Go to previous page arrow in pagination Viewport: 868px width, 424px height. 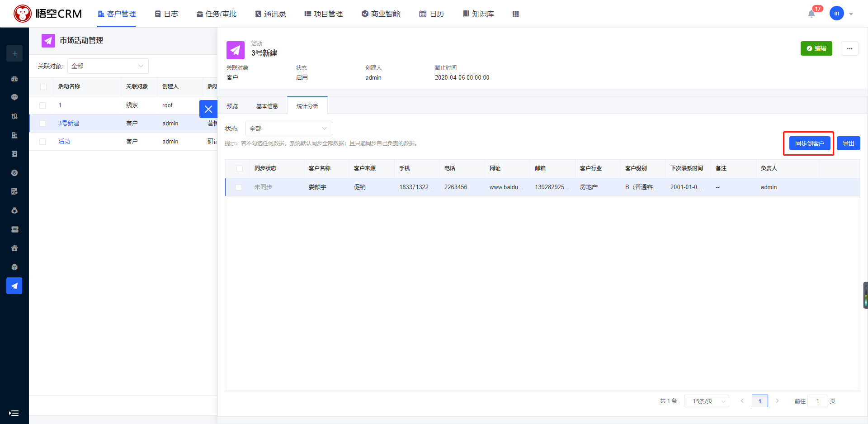pos(742,401)
